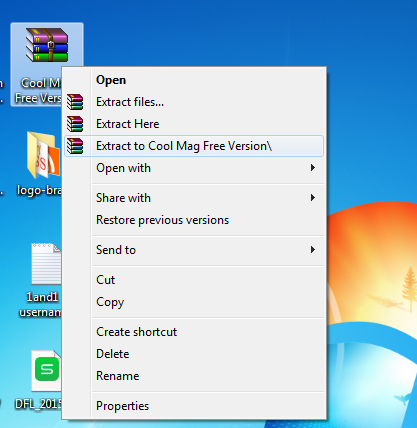Expand the arrow next to Open with
The image size is (417, 428).
click(x=313, y=168)
